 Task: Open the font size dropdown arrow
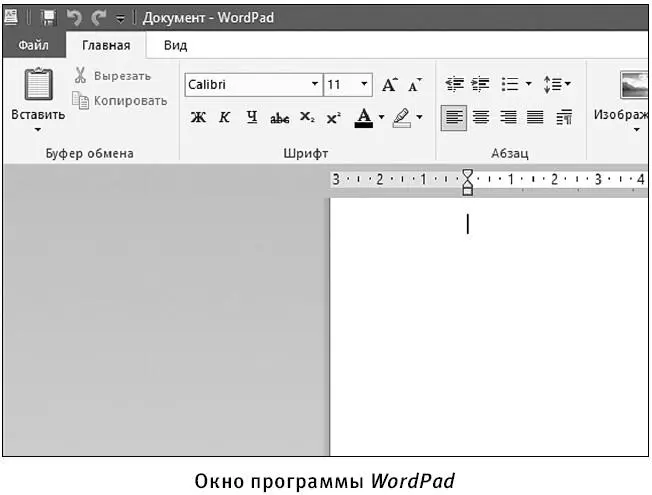point(364,84)
